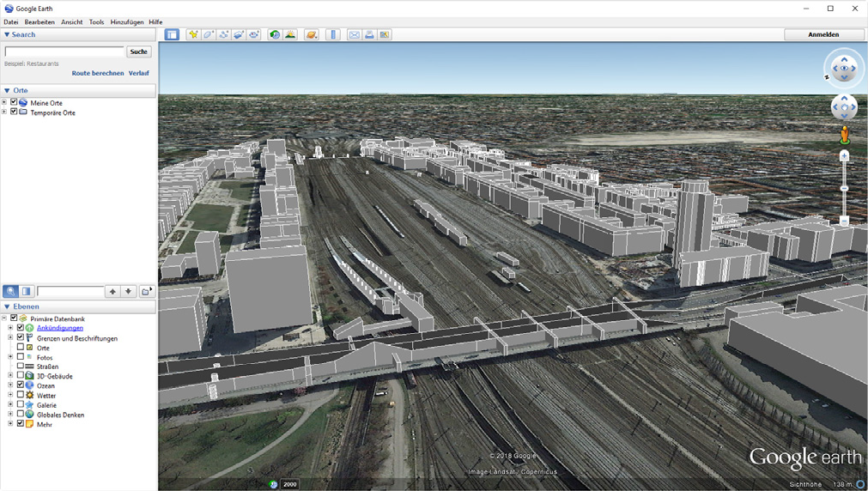
Task: Expand the Temporäre Orte tree node
Action: [4, 112]
